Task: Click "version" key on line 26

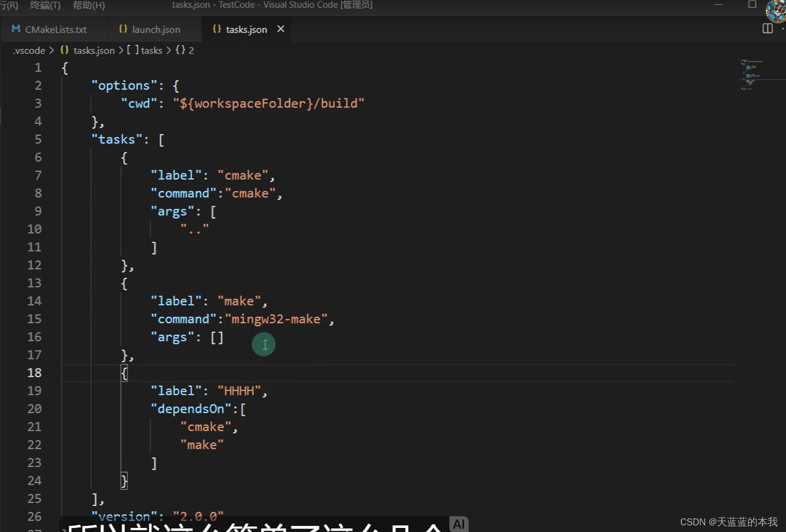Action: [124, 516]
